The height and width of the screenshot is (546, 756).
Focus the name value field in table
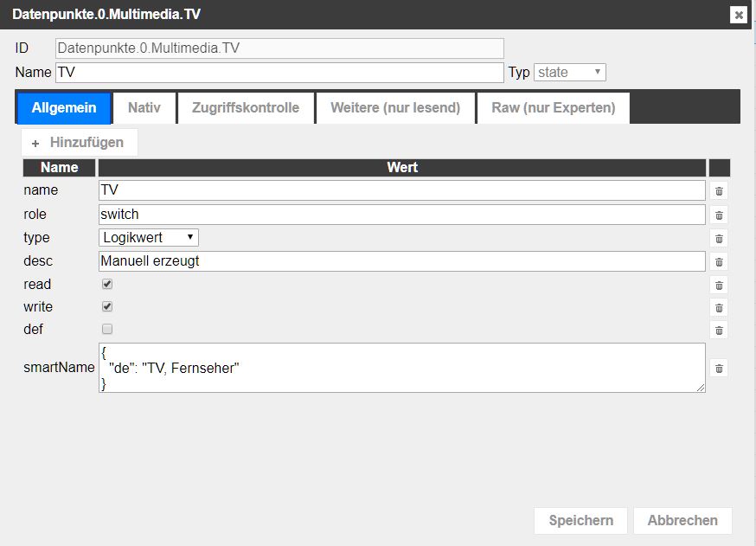pyautogui.click(x=402, y=190)
